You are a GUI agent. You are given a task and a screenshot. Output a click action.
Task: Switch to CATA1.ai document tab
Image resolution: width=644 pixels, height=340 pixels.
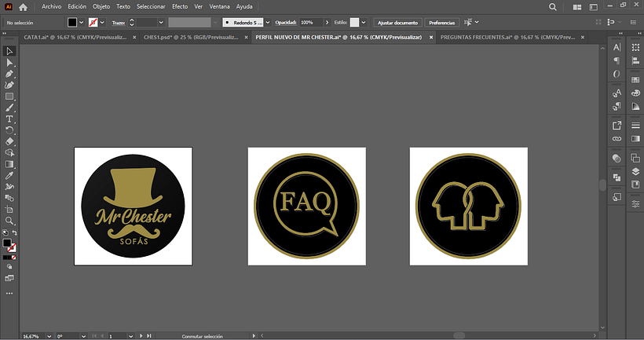pyautogui.click(x=75, y=38)
